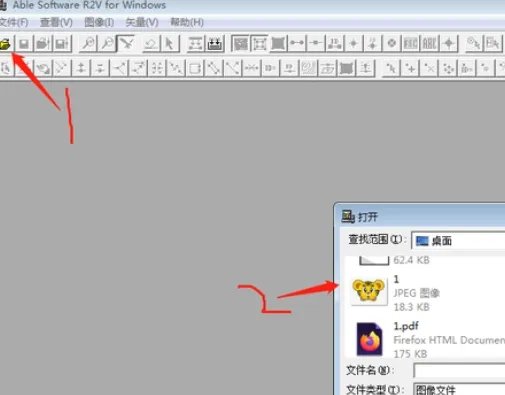Click the labeled point icon beside point marker
The image size is (505, 395).
(373, 44)
